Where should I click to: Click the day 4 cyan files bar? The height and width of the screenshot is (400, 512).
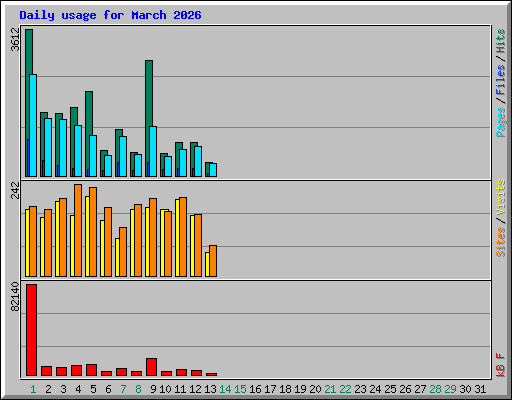tap(78, 151)
